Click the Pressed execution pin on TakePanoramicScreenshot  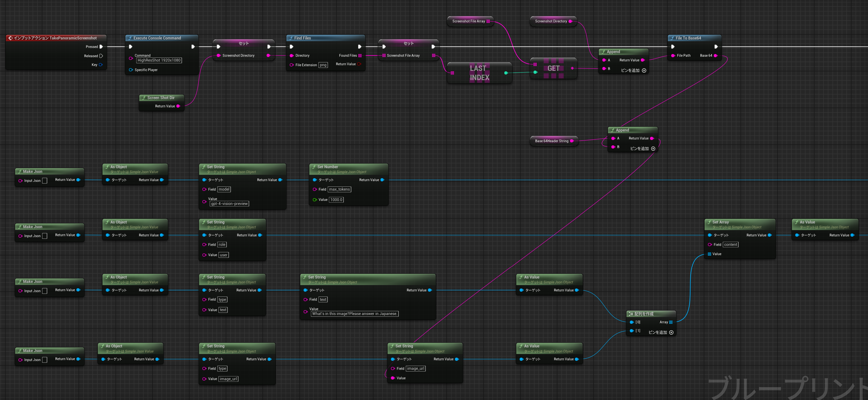tap(101, 47)
